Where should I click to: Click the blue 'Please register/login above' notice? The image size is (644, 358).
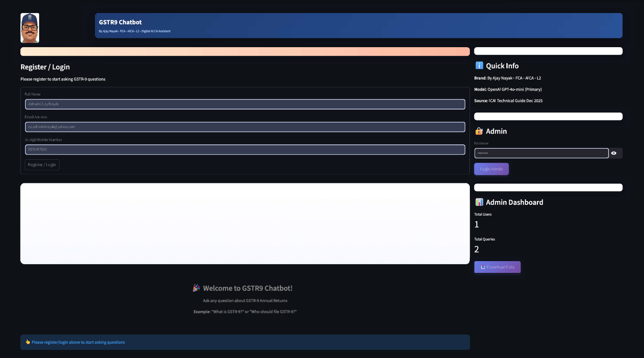pos(245,342)
